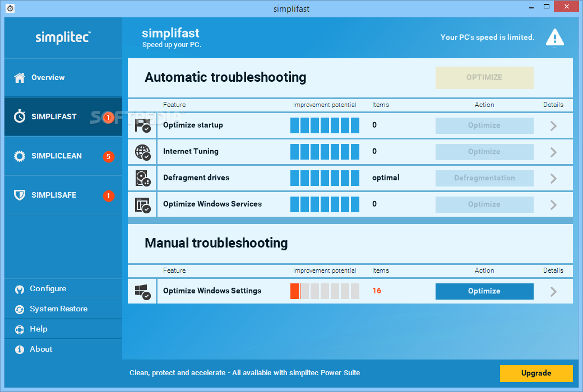Minimize the simplifast window
Viewport: 583px width, 392px height.
(x=531, y=7)
